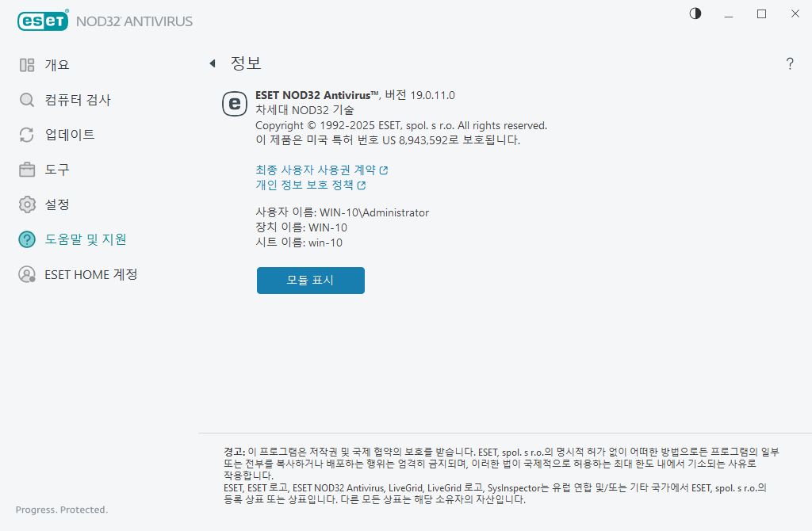Open the 설정 gear icon
The image size is (812, 531).
pyautogui.click(x=26, y=204)
